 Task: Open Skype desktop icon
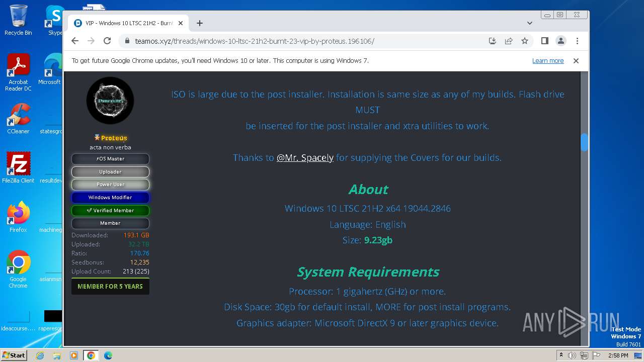54,20
